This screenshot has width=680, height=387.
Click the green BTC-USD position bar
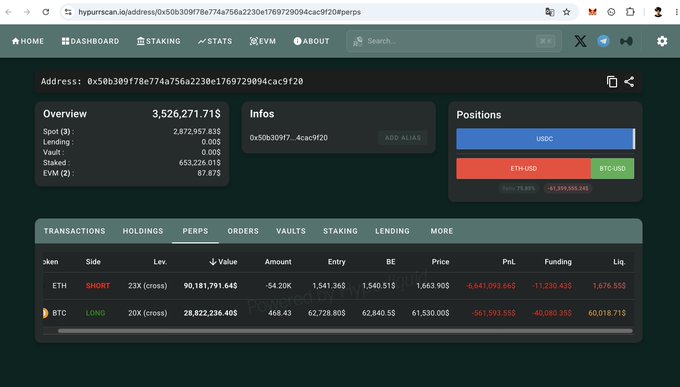pos(612,168)
